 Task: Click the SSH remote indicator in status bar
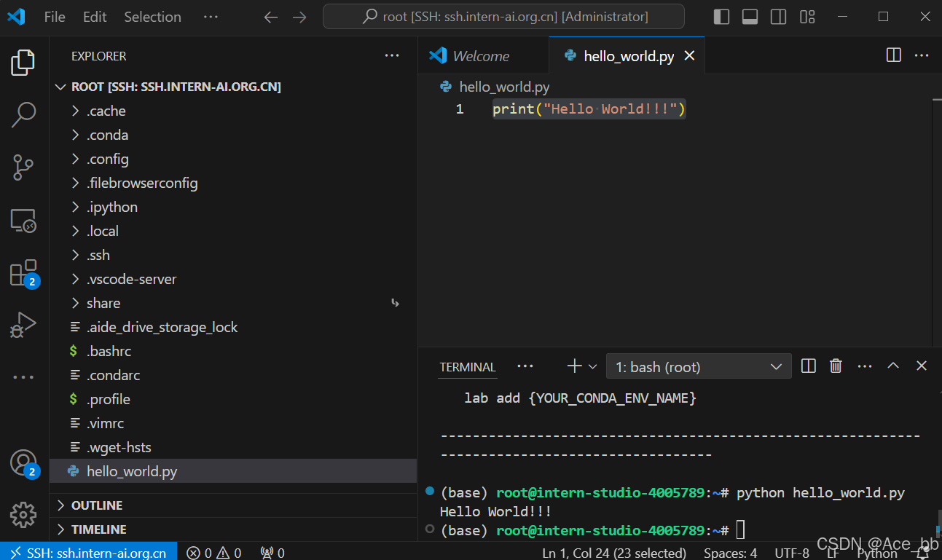click(88, 552)
